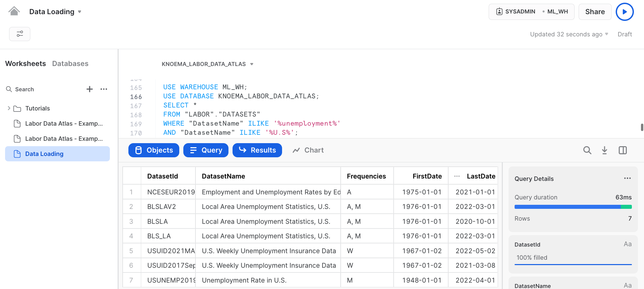Add a new worksheet with plus icon

[90, 89]
